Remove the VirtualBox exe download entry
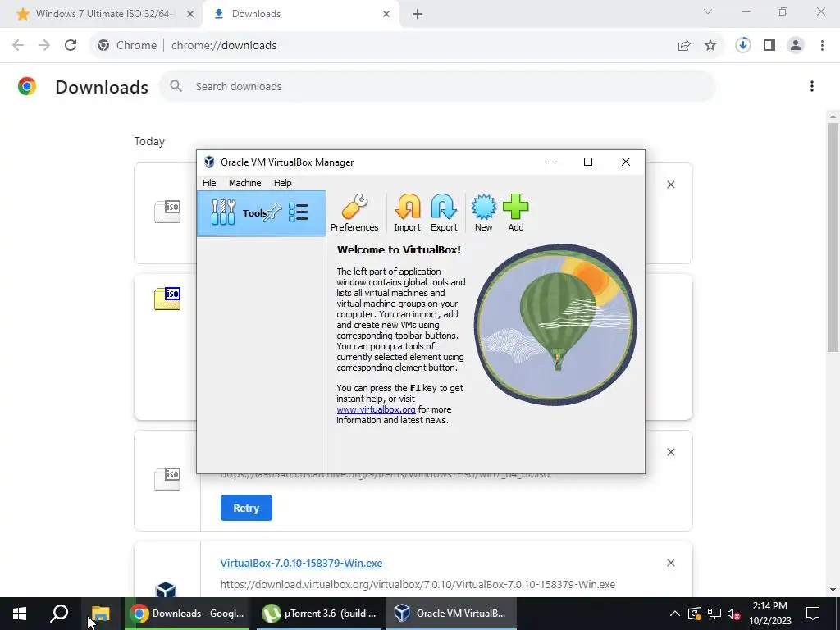 (671, 563)
